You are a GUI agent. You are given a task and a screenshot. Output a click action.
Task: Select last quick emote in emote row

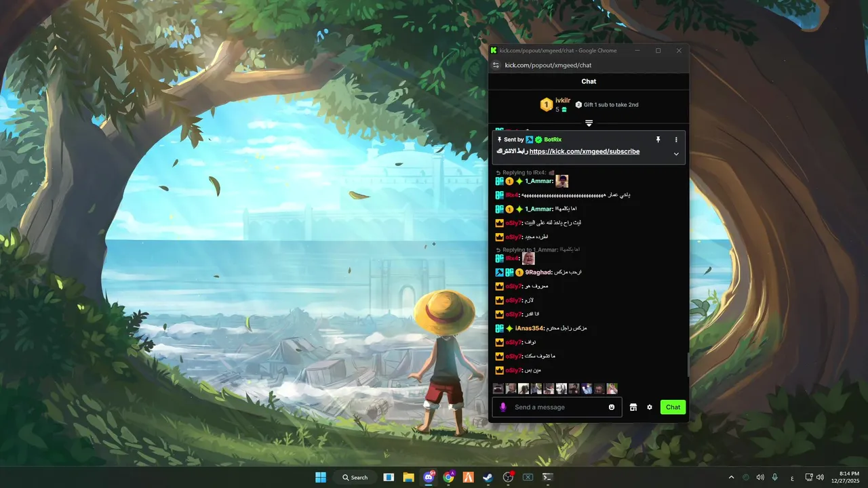(x=612, y=388)
